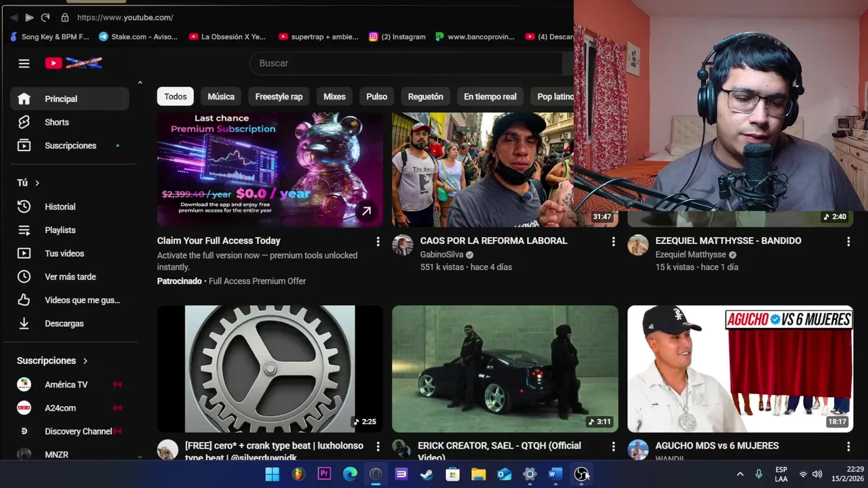
Task: Open the Instagram bookmark
Action: [397, 37]
